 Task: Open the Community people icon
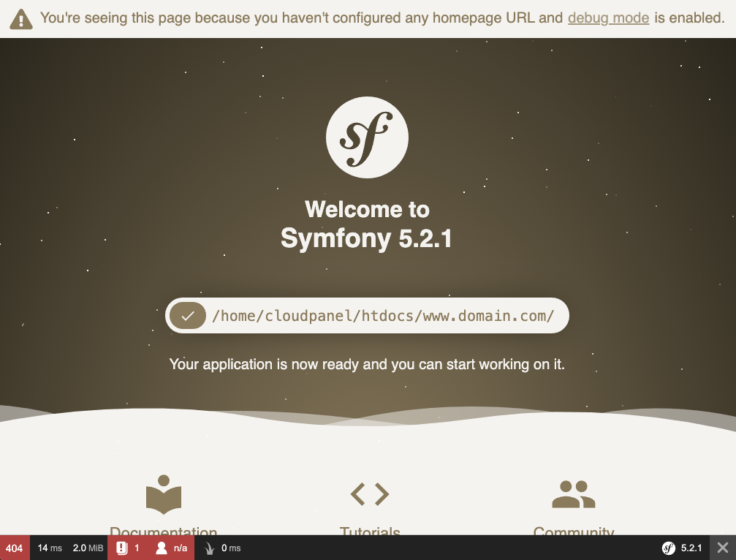(x=573, y=494)
